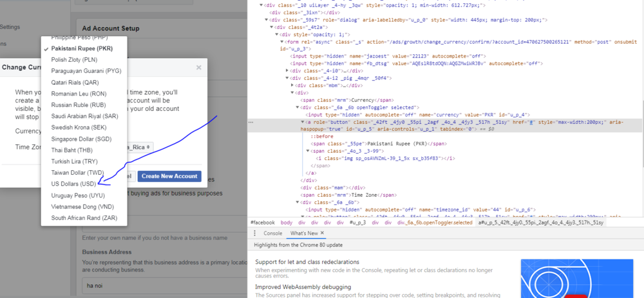Open the Time Zone dropdown

tap(140, 146)
